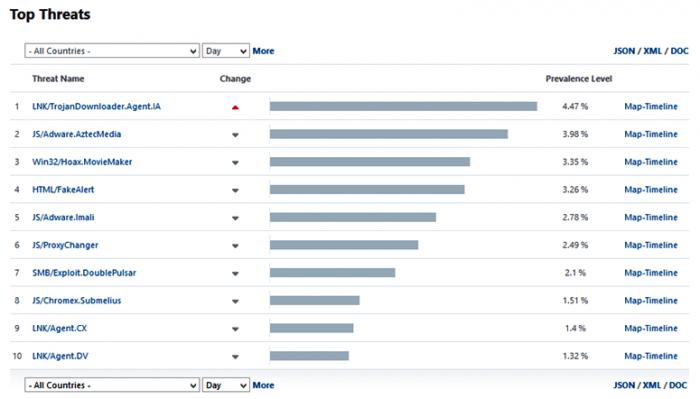Click the down arrow beside JS/Adware.AztecMedia

(235, 135)
